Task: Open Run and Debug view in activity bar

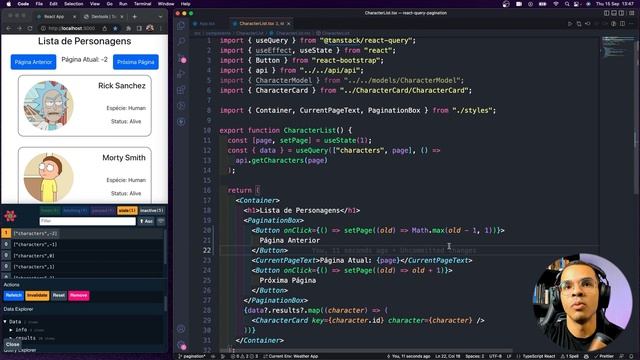Action: 181,74
